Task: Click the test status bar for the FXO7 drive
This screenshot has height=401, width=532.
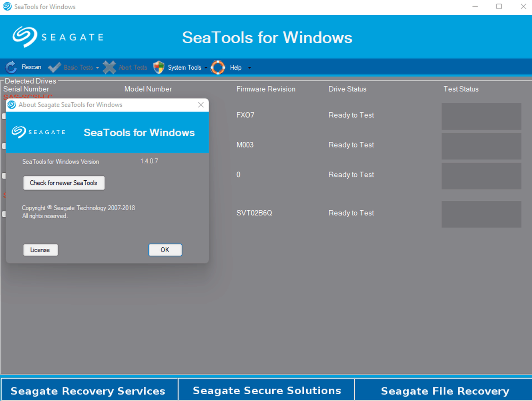Action: coord(481,116)
